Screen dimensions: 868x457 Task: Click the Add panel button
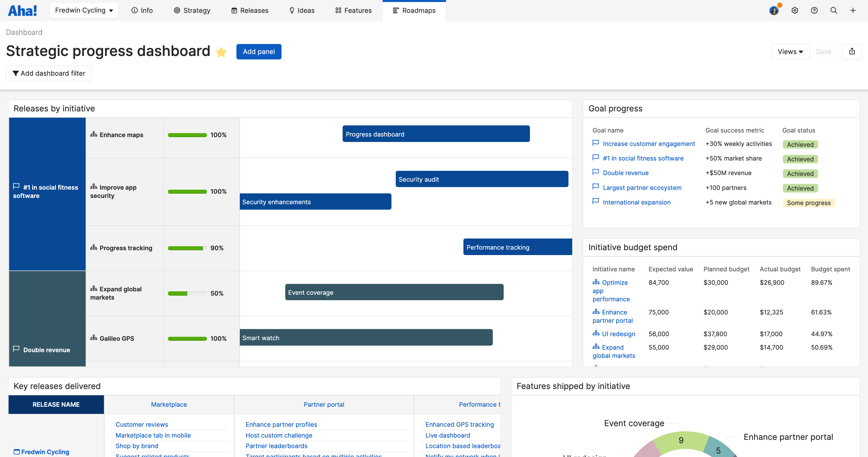[259, 52]
